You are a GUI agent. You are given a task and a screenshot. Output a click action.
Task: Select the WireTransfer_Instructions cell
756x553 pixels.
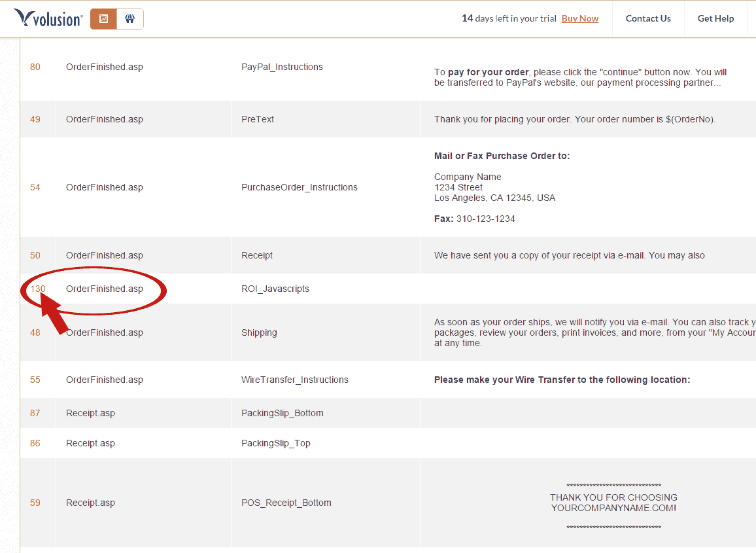click(x=294, y=380)
